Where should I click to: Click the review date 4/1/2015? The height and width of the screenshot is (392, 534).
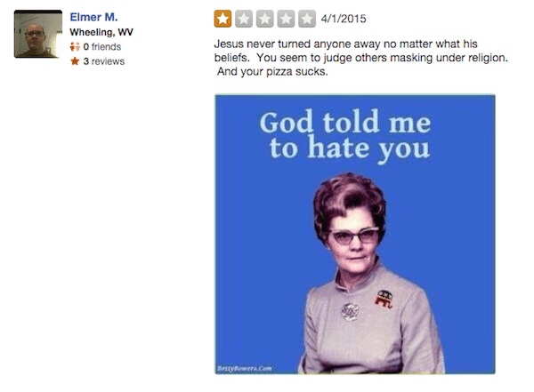[345, 19]
